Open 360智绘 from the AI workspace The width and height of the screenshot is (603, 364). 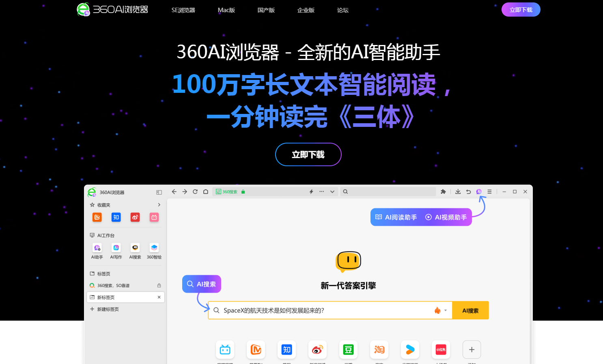154,248
